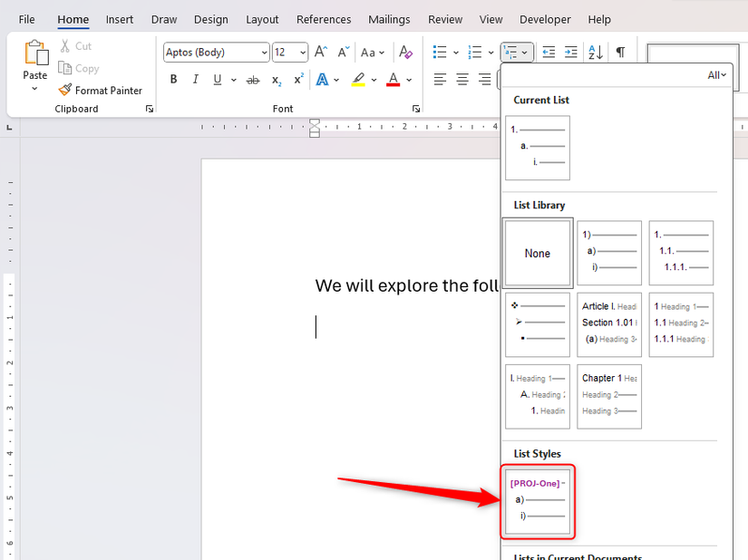Open the Developer ribbon tab
The image size is (748, 560).
point(545,19)
